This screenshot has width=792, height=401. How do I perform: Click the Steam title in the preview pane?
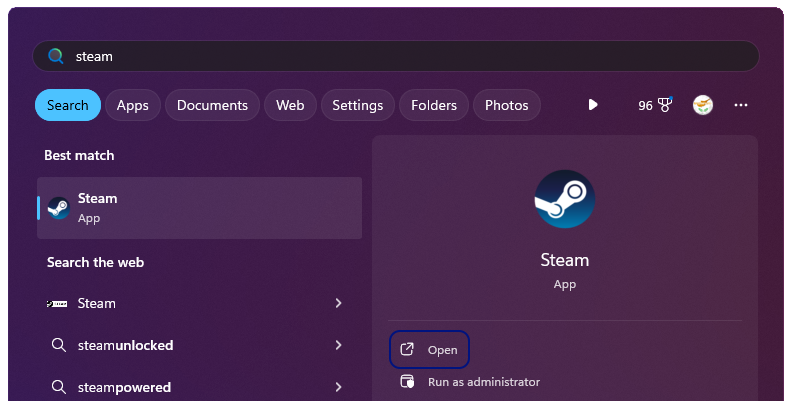click(x=565, y=260)
